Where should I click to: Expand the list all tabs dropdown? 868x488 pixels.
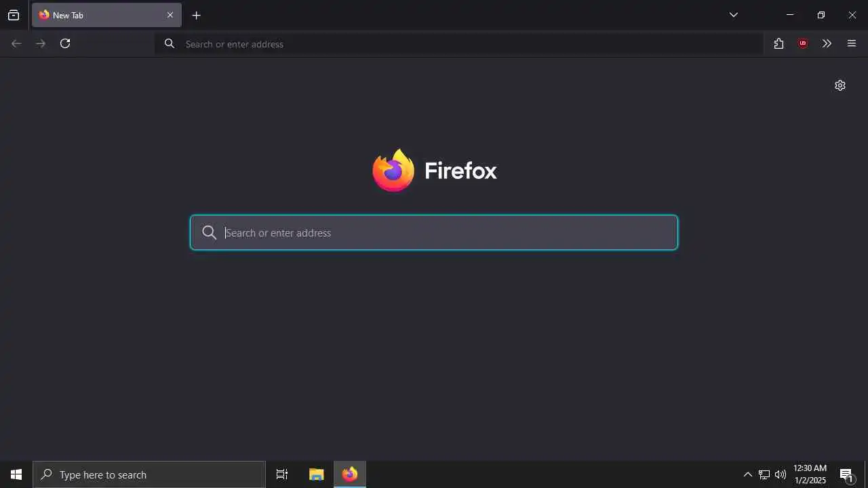click(x=733, y=15)
